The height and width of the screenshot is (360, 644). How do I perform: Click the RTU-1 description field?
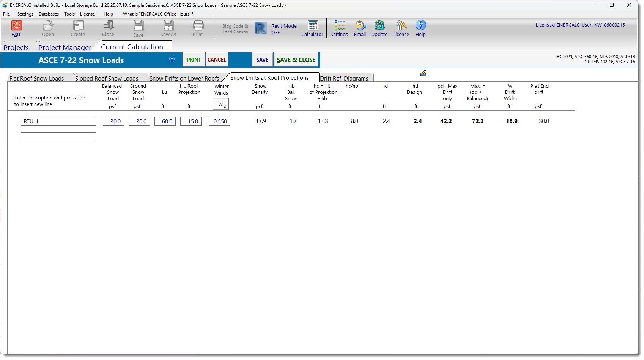pyautogui.click(x=58, y=122)
